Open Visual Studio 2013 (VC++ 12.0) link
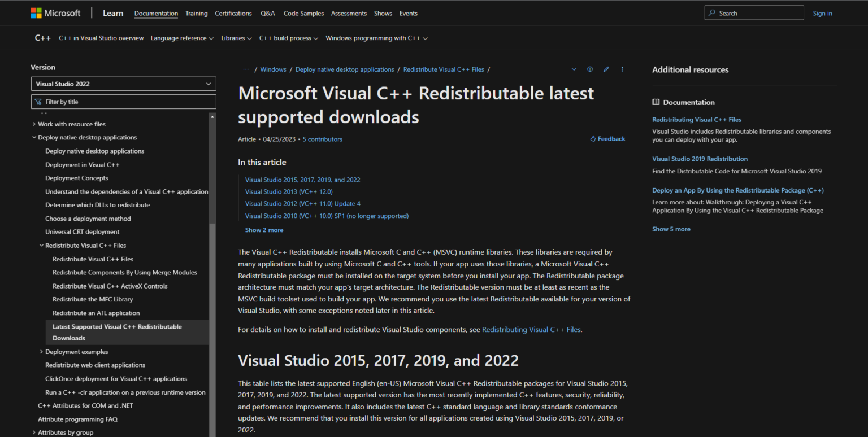This screenshot has width=868, height=437. click(289, 192)
